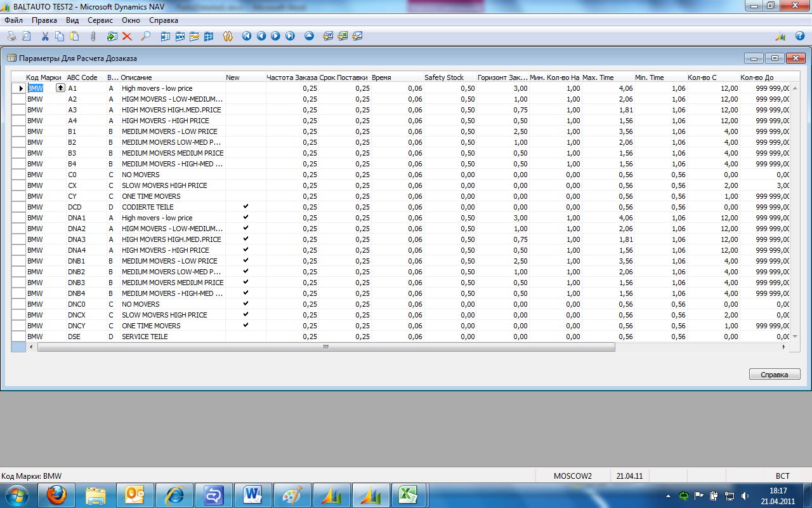The height and width of the screenshot is (508, 812).
Task: Click the FlowFilter toolbar icon
Action: pyautogui.click(x=194, y=36)
